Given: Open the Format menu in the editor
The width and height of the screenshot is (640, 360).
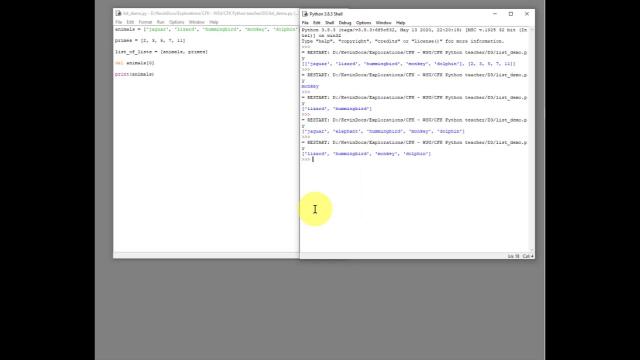Looking at the screenshot, I should 145,22.
